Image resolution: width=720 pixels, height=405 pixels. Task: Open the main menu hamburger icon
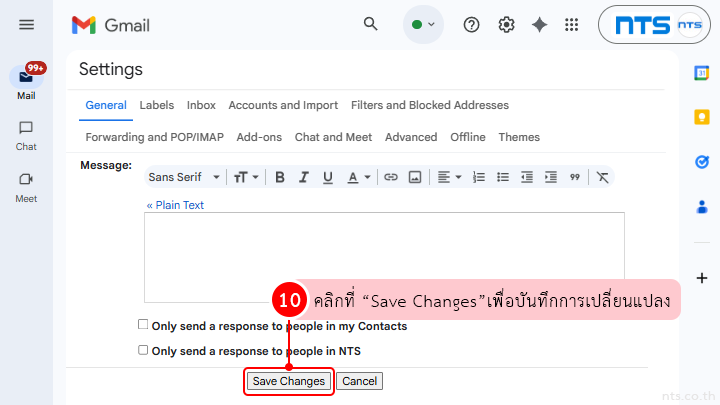26,25
